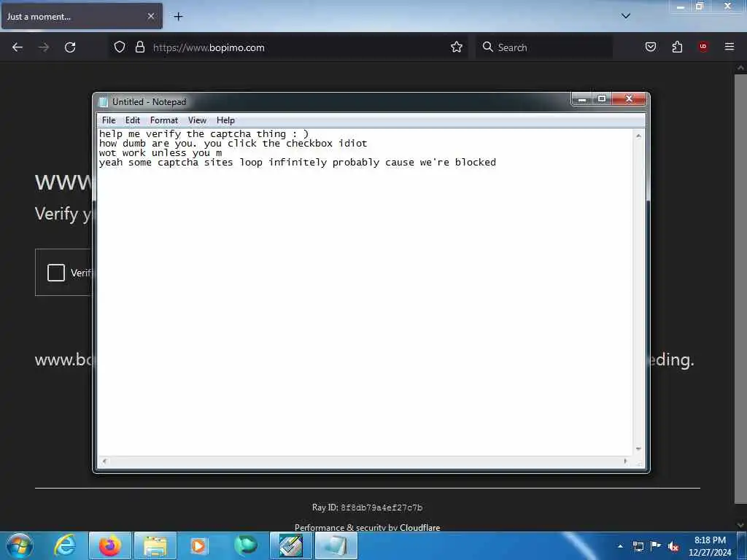The height and width of the screenshot is (560, 747).
Task: Click the Notepad horizontal scrollbar left arrow
Action: 105,461
